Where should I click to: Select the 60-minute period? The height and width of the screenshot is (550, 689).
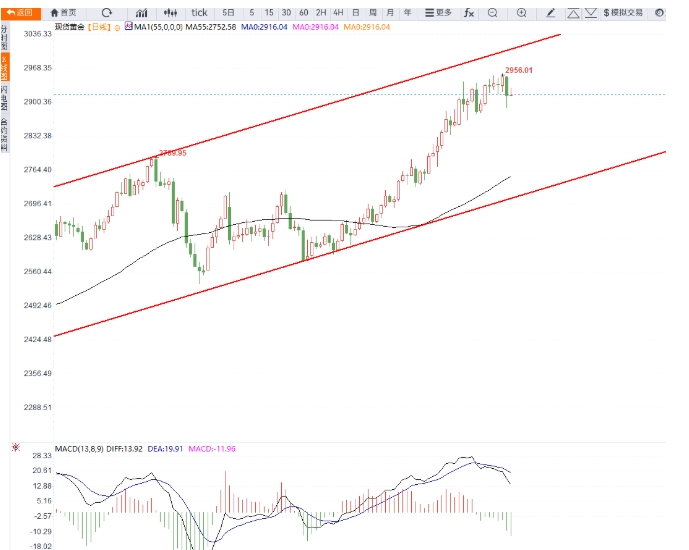[304, 13]
